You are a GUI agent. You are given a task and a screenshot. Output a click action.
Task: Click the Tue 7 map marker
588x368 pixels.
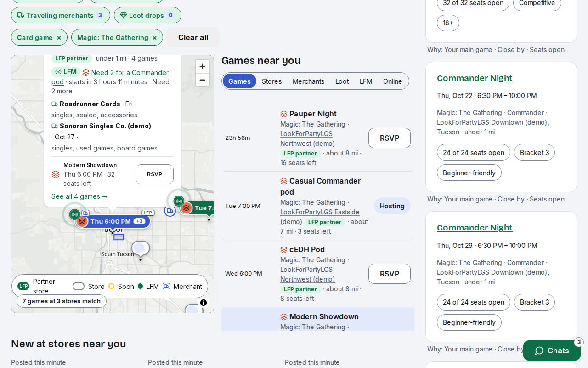tap(198, 208)
